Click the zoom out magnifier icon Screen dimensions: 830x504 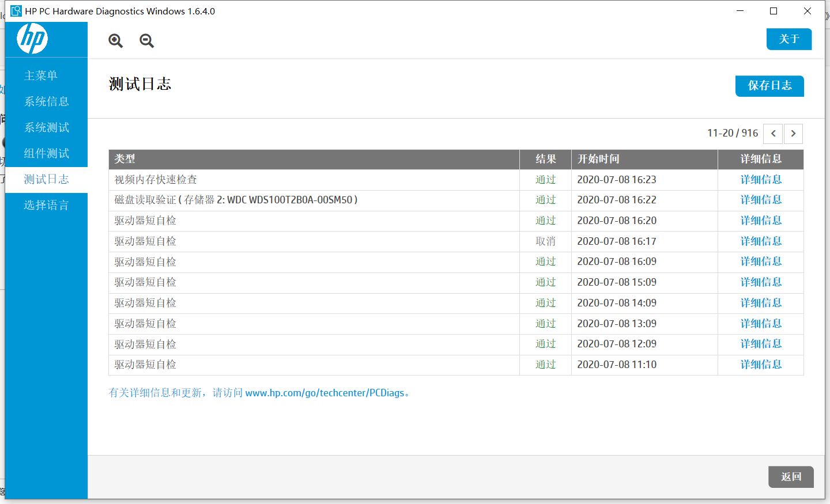pos(146,40)
